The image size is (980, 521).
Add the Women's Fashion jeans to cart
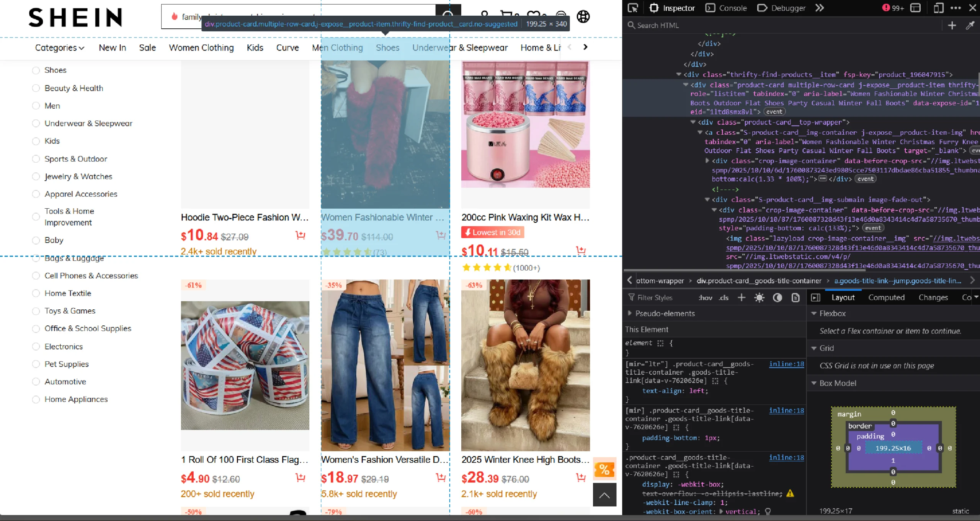coord(439,477)
